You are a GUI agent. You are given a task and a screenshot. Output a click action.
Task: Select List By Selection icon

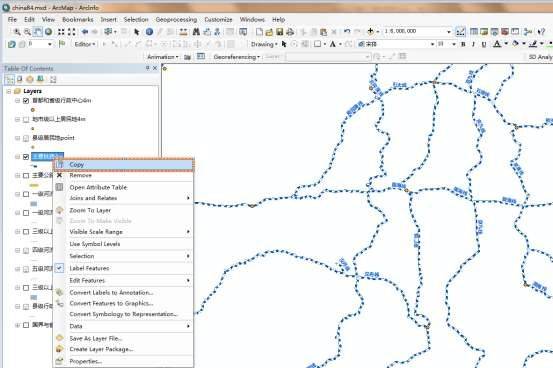[41, 79]
